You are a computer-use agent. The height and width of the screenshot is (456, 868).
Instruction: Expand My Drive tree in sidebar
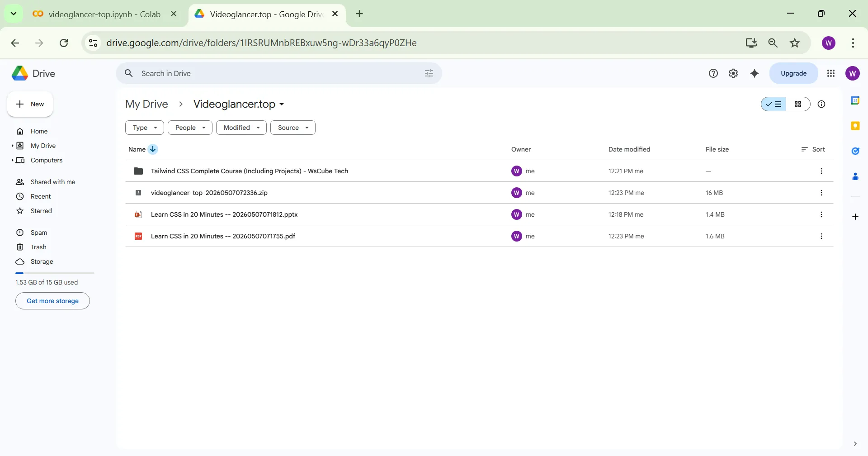pos(12,146)
